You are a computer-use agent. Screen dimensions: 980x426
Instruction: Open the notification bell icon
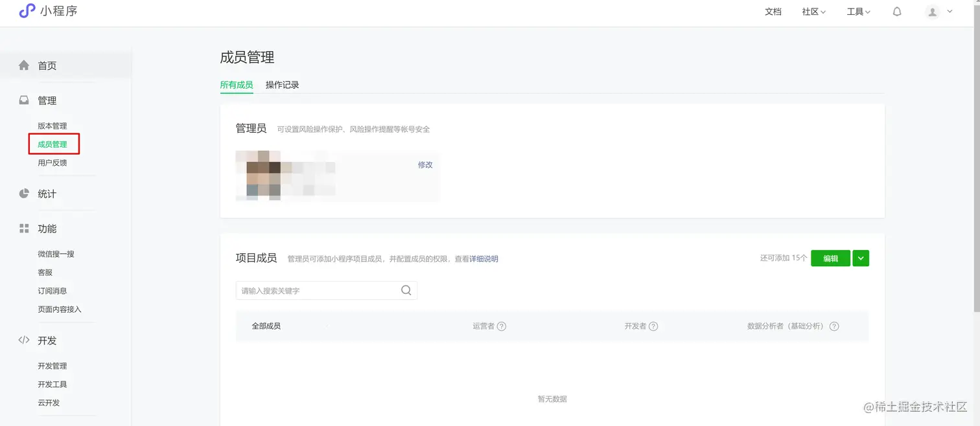(x=897, y=12)
